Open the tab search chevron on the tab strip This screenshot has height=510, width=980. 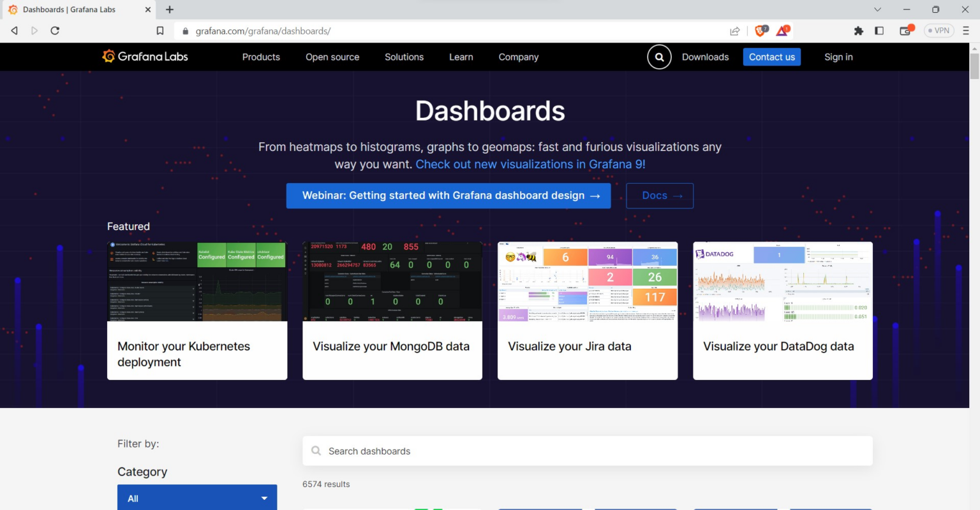point(878,10)
